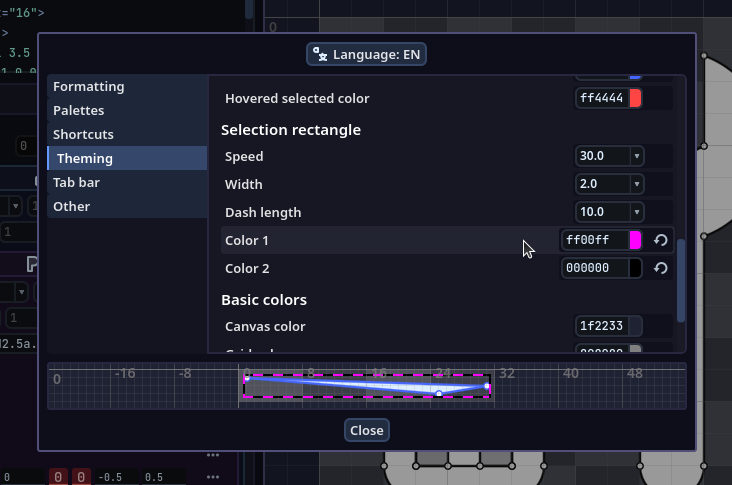Reset Color 1 to its default
This screenshot has height=485, width=732.
click(660, 240)
